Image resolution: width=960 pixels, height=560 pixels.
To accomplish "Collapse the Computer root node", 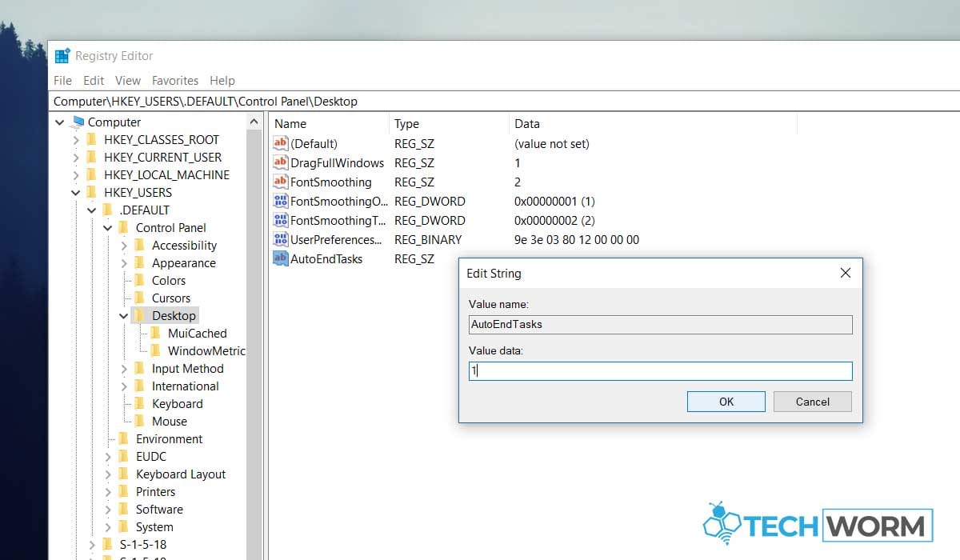I will [x=60, y=122].
